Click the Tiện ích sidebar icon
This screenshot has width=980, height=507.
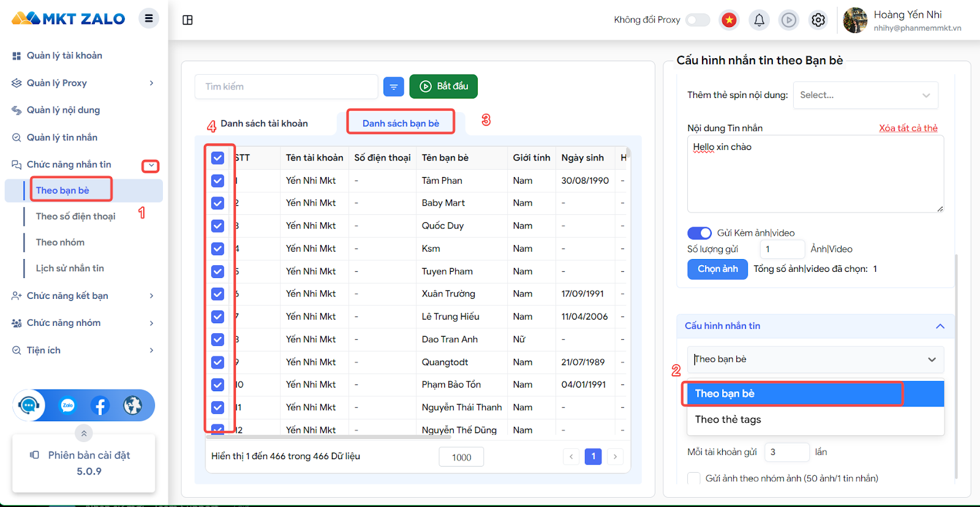17,350
